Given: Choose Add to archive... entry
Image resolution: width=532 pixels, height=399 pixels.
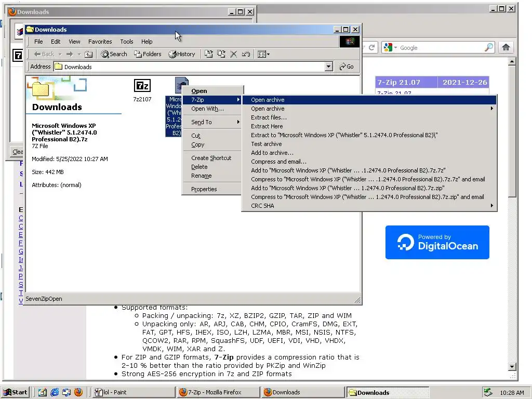Looking at the screenshot, I should coord(369,153).
